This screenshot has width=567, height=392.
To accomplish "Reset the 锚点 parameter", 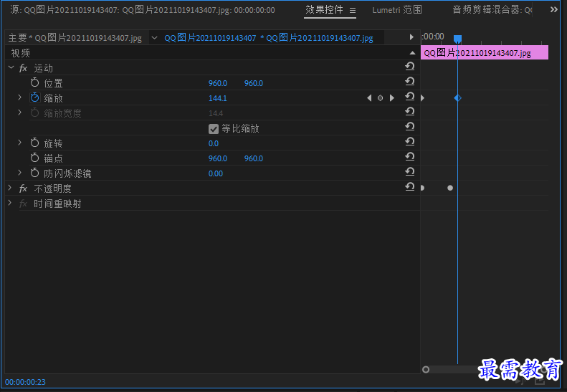I will tap(410, 157).
